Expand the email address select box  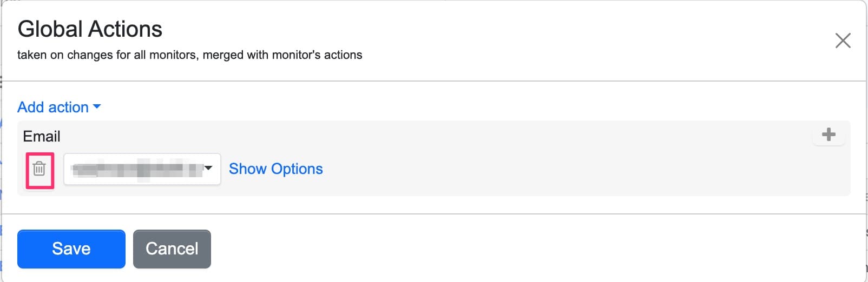click(142, 169)
